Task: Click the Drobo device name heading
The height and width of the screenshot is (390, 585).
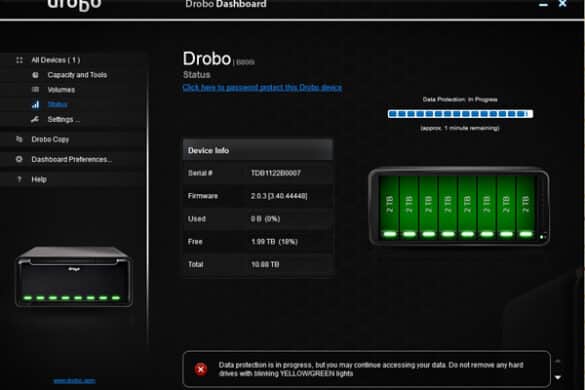Action: click(x=207, y=59)
